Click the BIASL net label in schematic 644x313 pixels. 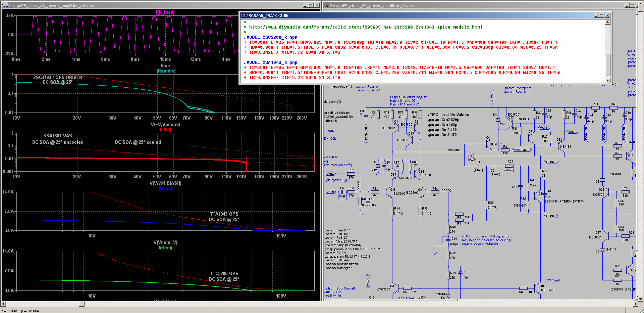pos(550,216)
